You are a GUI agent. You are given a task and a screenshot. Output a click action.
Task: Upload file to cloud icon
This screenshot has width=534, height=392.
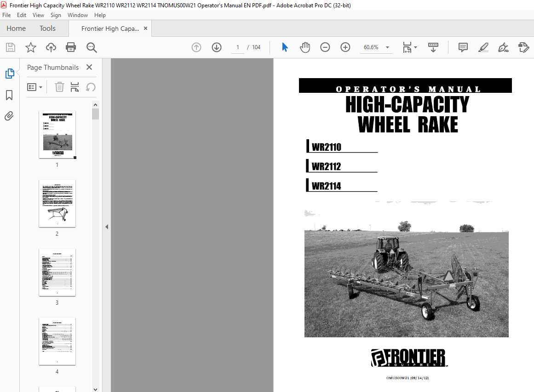[x=51, y=47]
